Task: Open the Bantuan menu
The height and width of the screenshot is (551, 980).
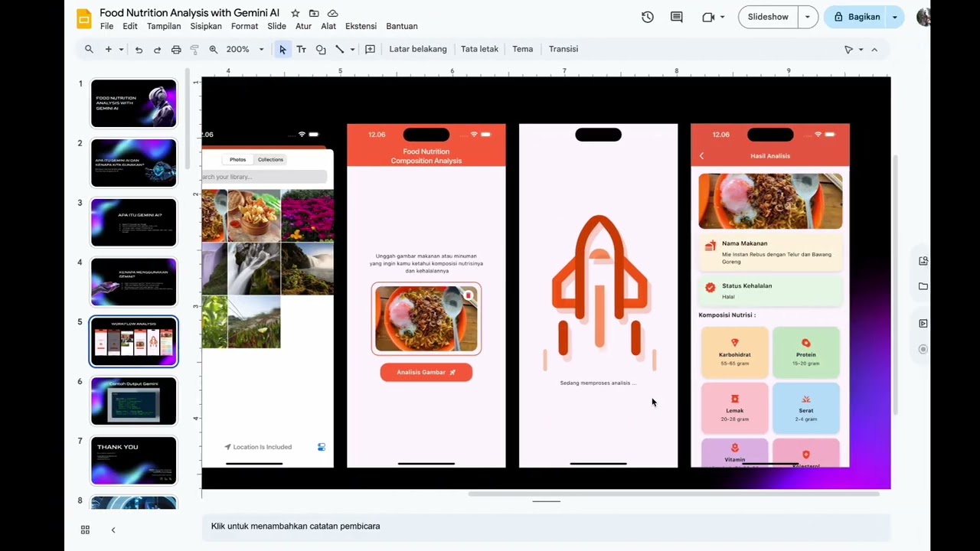Action: tap(402, 26)
